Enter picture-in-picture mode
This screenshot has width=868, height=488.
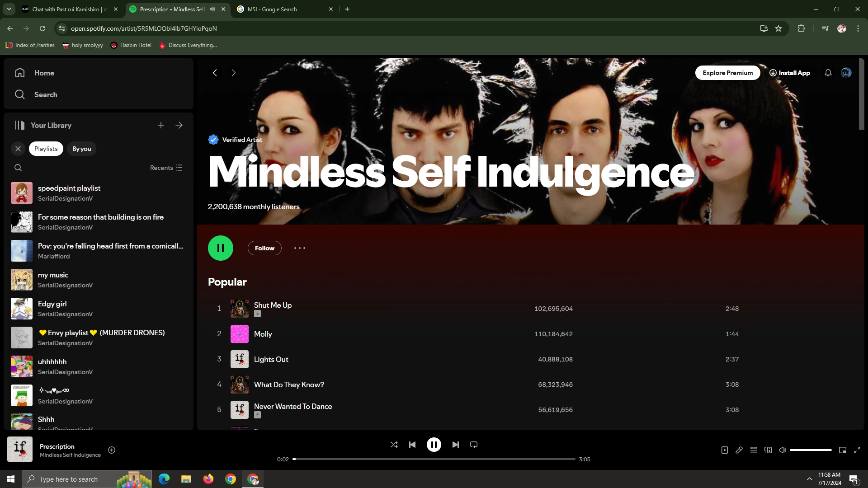click(x=843, y=450)
